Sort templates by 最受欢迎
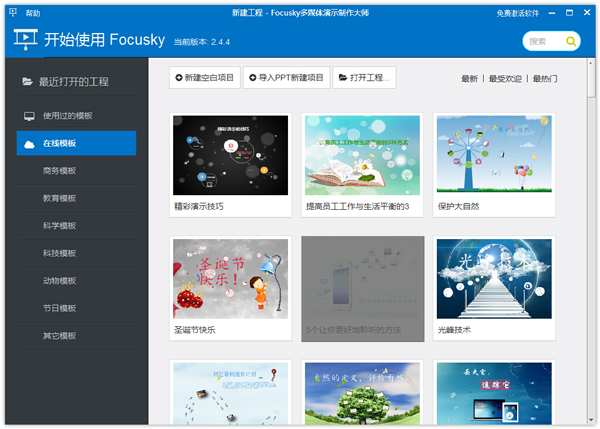 click(x=505, y=79)
